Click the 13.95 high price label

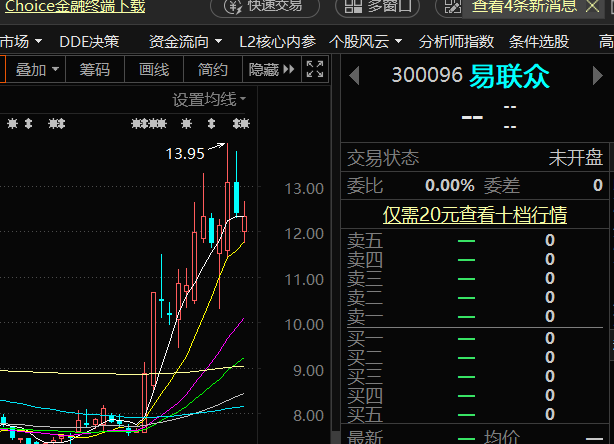(185, 153)
